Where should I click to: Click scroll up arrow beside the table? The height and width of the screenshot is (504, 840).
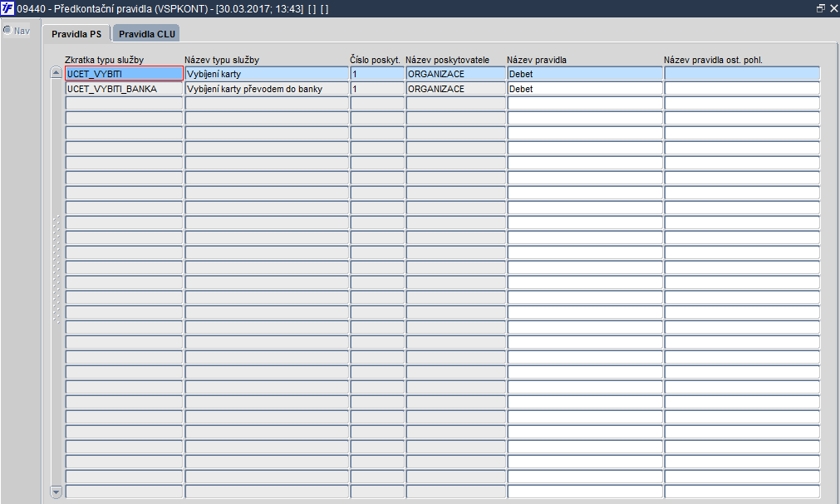coord(56,72)
